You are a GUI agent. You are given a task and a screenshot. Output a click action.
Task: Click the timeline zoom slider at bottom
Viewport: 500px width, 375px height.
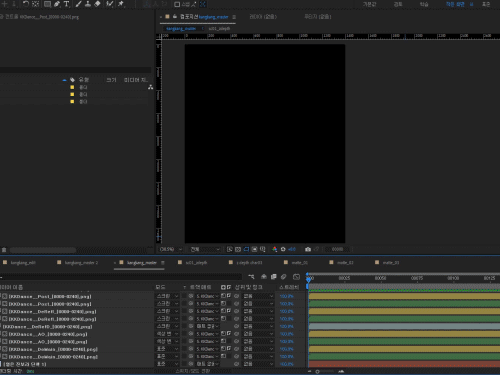pyautogui.click(x=326, y=371)
